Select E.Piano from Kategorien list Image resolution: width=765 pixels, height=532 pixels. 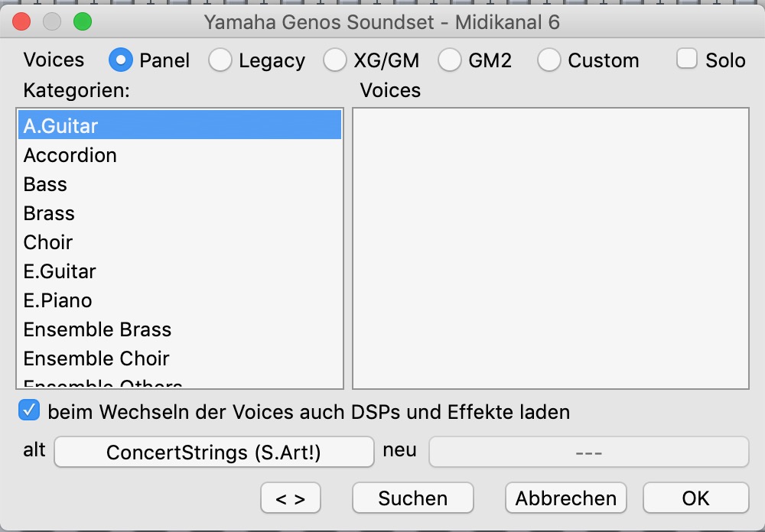click(180, 300)
